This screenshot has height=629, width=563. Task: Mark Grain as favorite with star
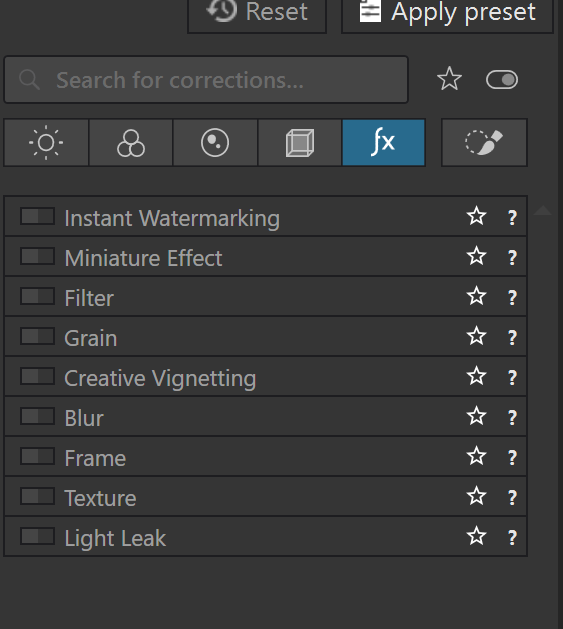coord(476,336)
